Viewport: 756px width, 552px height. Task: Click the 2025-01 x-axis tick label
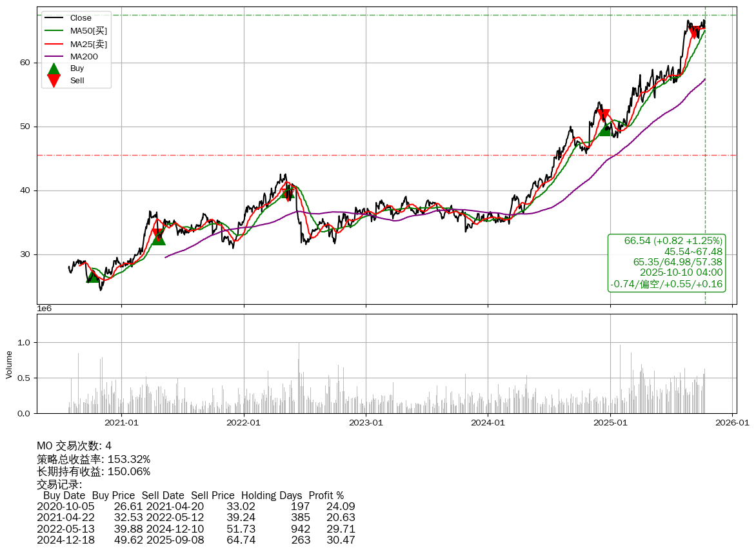coord(610,423)
